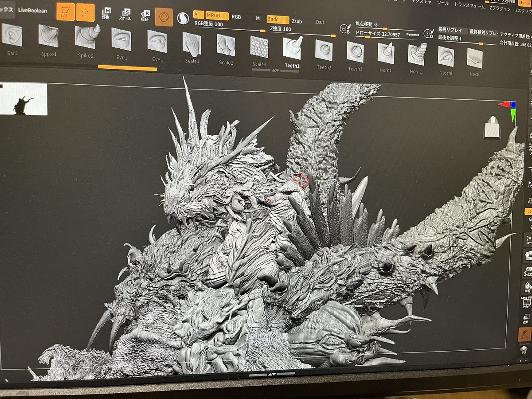Enable M material mode
532x399 pixels.
257,18
